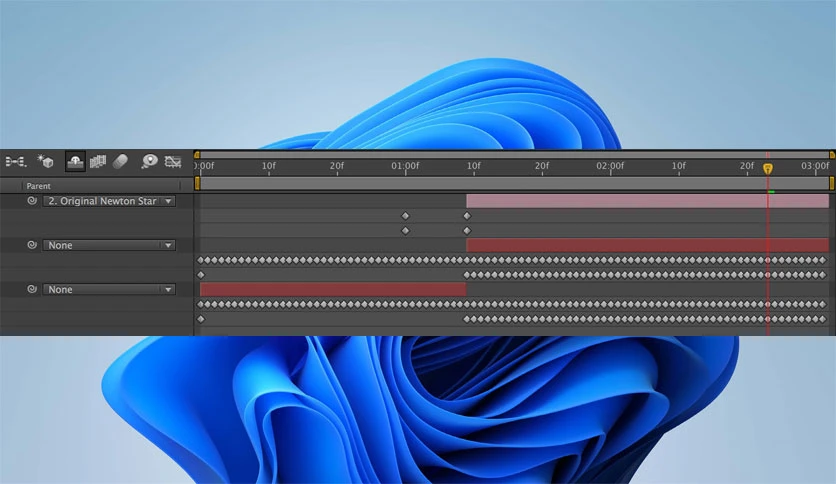Open the Graph Editor icon

pyautogui.click(x=173, y=161)
